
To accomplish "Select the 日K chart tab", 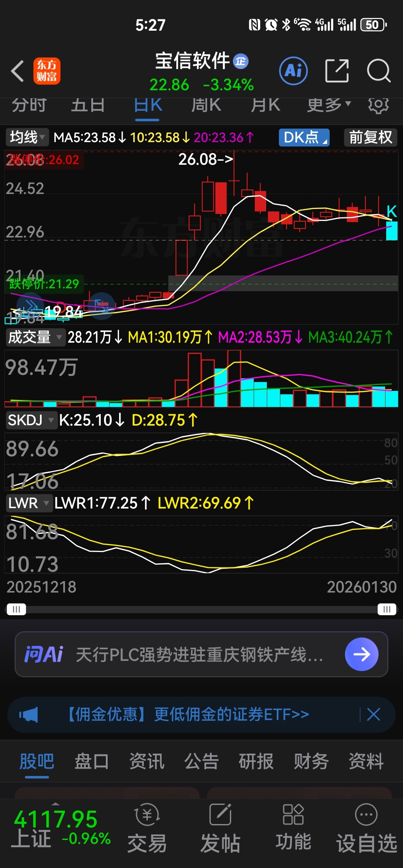I will [147, 105].
